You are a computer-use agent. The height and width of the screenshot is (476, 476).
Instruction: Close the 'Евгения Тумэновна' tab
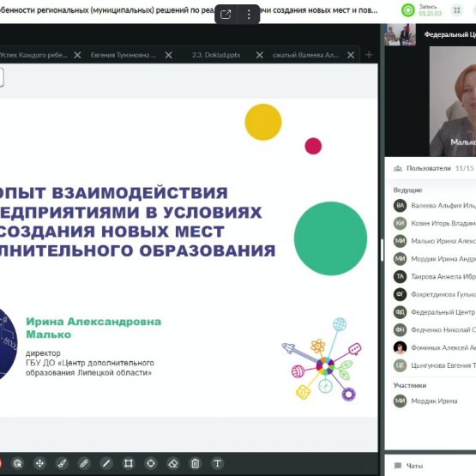[x=168, y=55]
